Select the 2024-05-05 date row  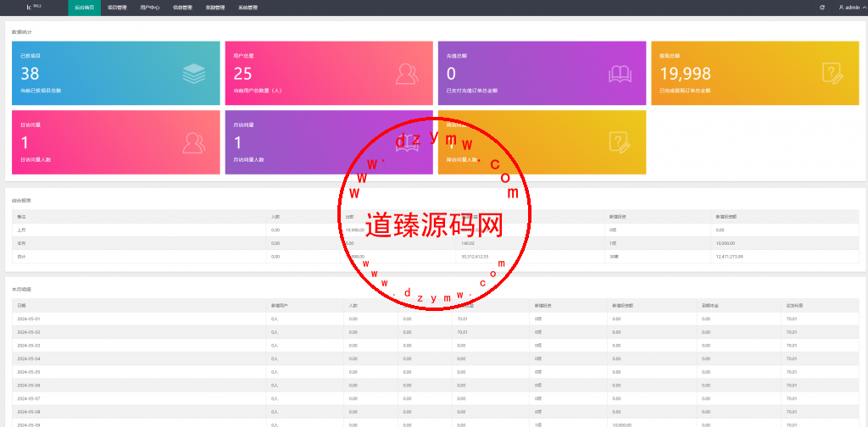(435, 372)
